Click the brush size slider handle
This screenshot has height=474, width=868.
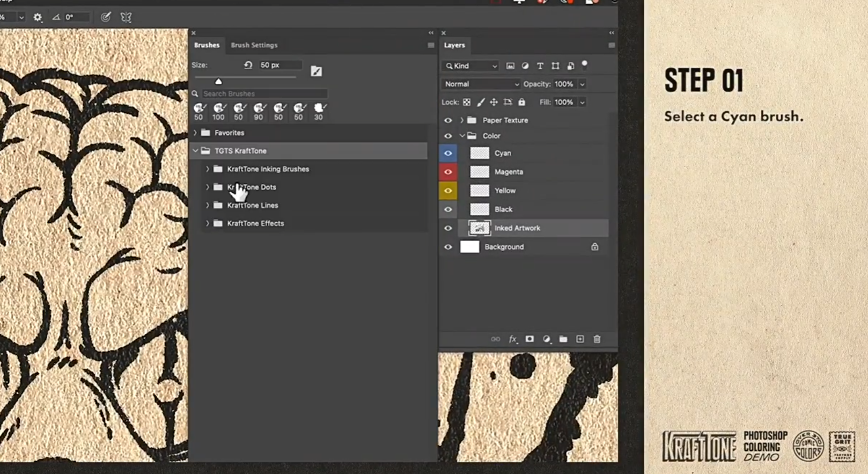pyautogui.click(x=218, y=82)
